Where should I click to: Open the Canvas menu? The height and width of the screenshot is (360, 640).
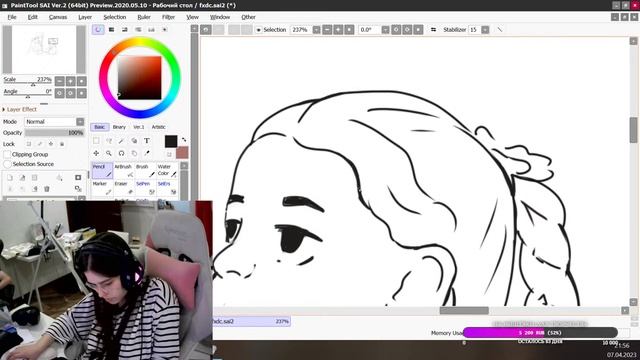pos(58,17)
